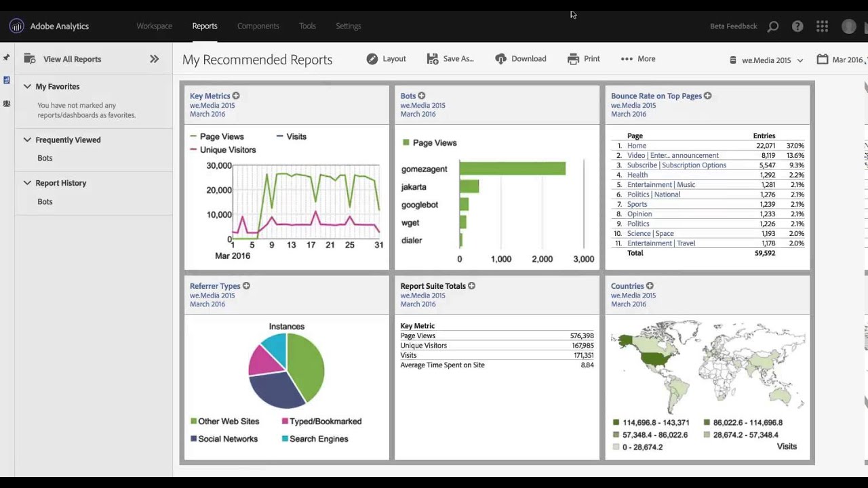Click the user profile avatar icon
The image size is (868, 488).
(848, 26)
